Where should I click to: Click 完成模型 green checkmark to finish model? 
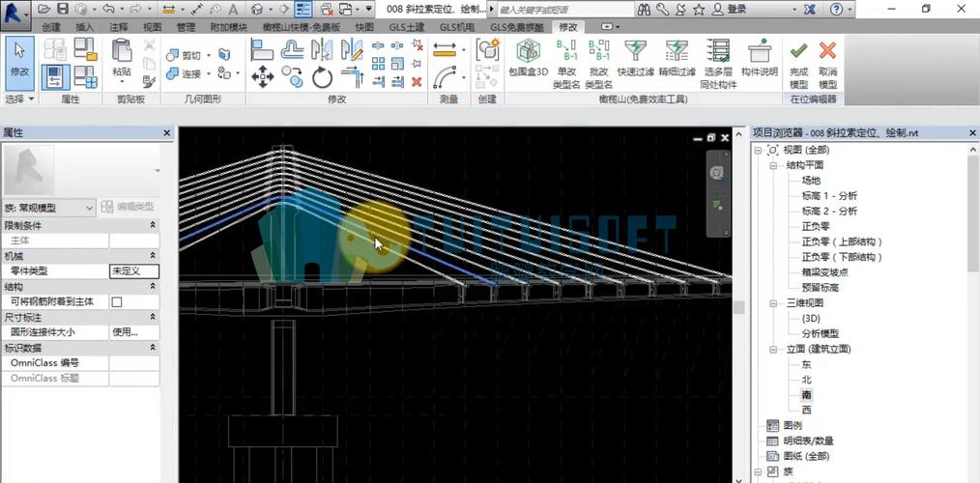[x=798, y=65]
